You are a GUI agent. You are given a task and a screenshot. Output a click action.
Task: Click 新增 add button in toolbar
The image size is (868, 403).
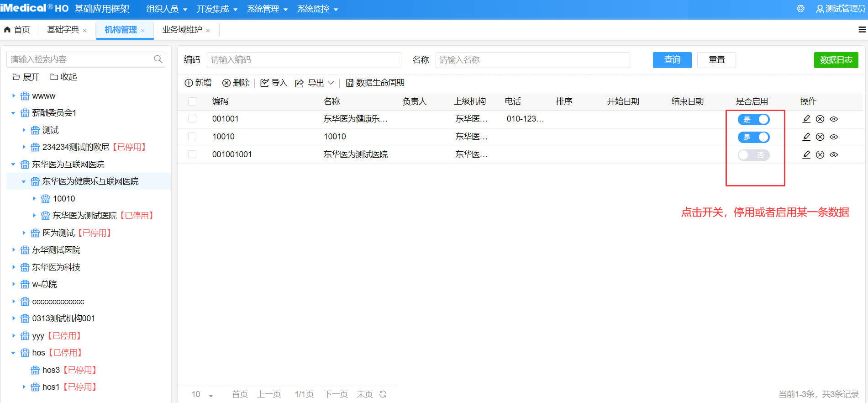pyautogui.click(x=198, y=83)
